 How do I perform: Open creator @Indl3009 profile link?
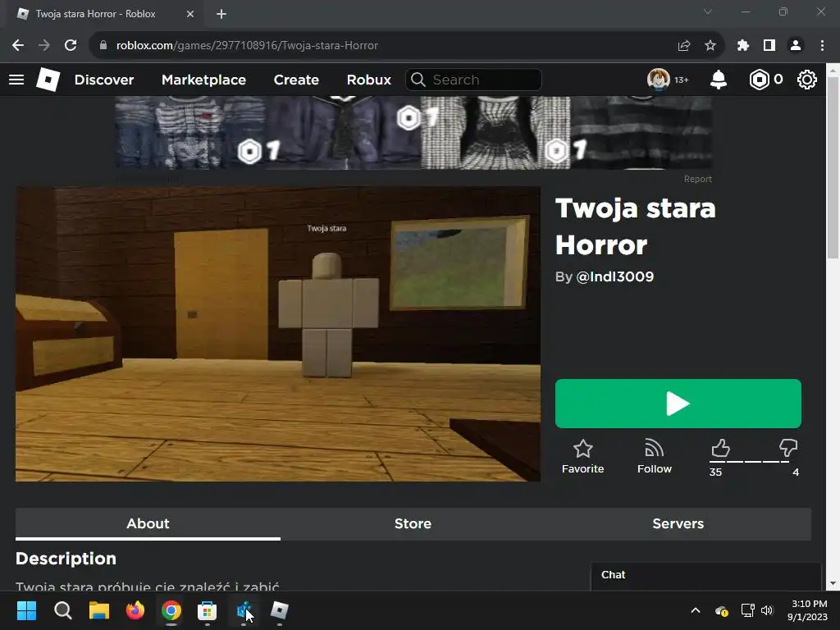click(615, 277)
